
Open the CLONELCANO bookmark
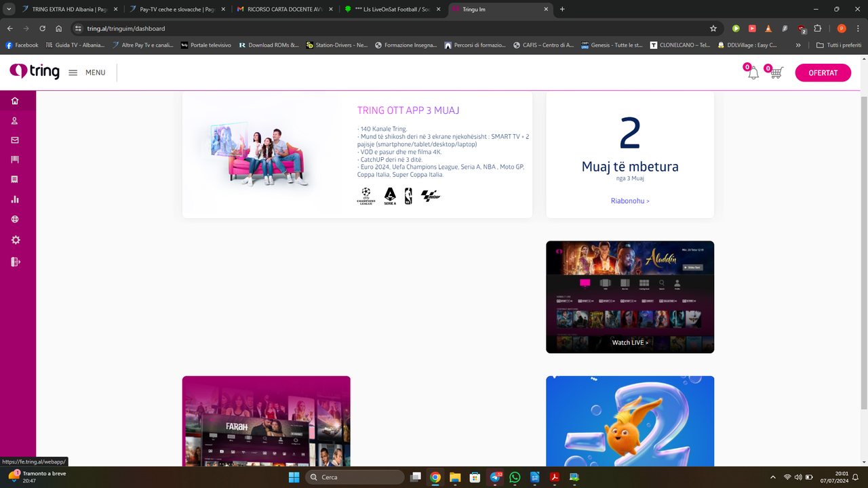680,45
